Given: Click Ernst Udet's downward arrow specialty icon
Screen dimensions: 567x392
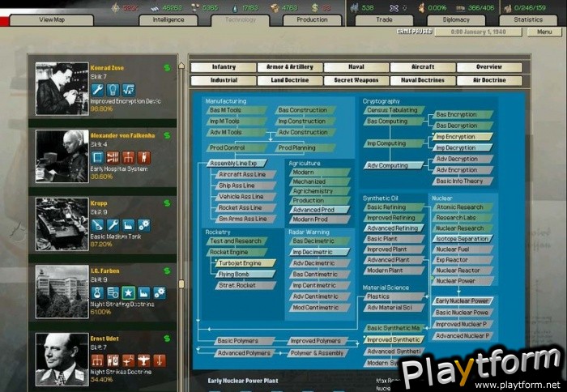Looking at the screenshot, I should tap(160, 360).
